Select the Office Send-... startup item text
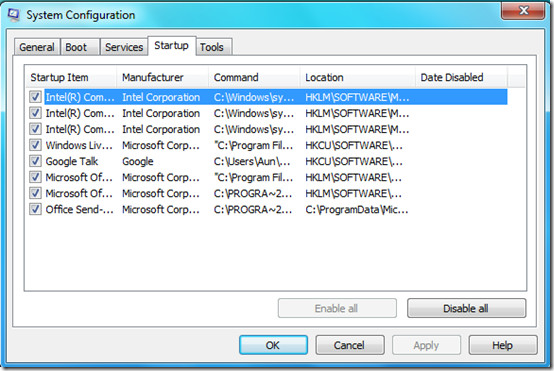This screenshot has height=371, width=554. 80,210
